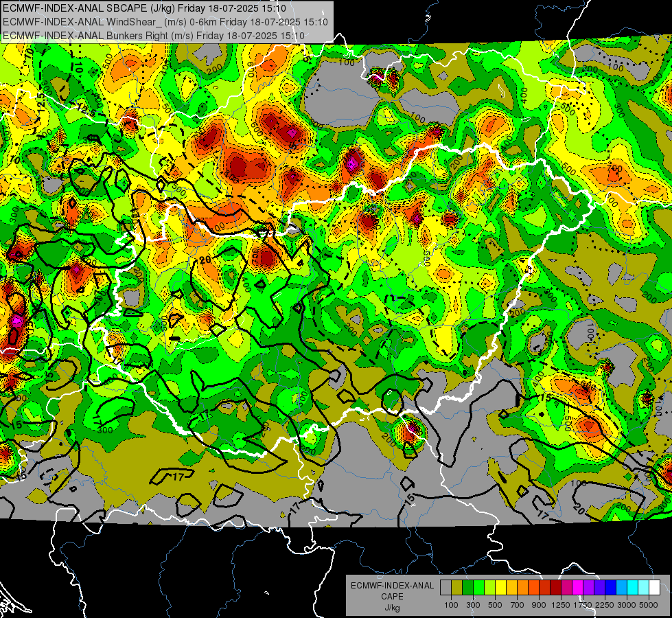The height and width of the screenshot is (618, 672).
Task: Click the legend tick label 1250
Action: [561, 605]
